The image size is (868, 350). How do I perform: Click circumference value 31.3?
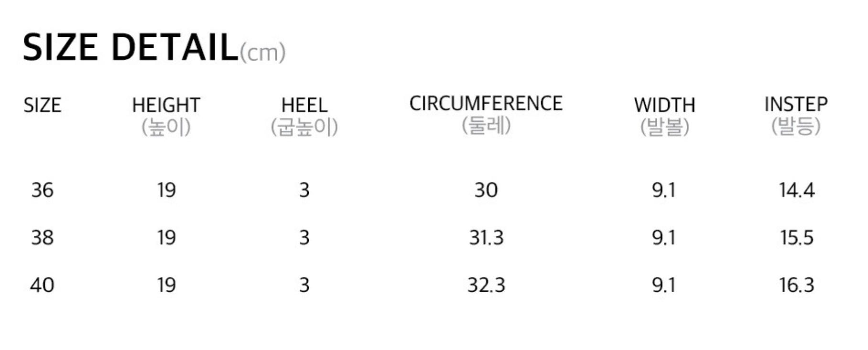[x=486, y=238]
